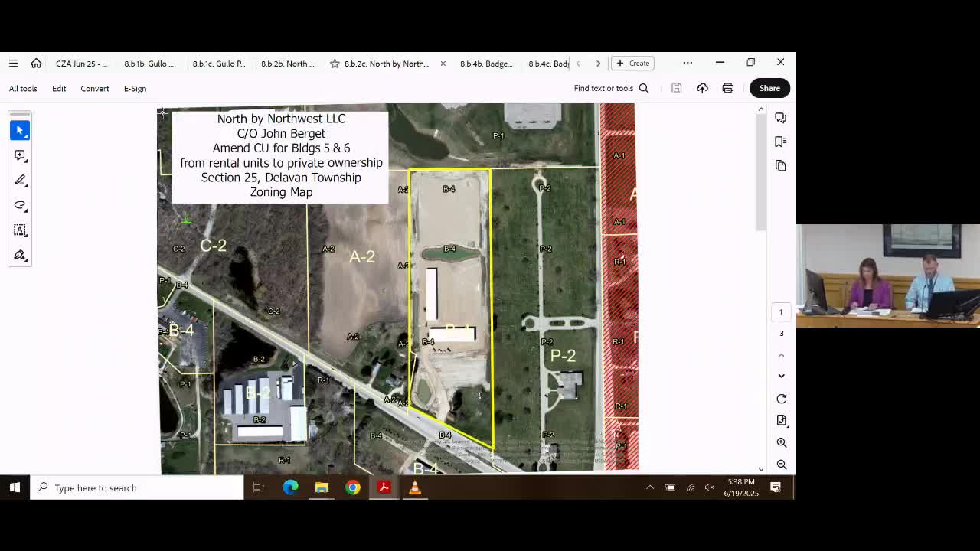This screenshot has height=551, width=980.
Task: Close the 8.b.2c. North by North tab
Action: (443, 64)
